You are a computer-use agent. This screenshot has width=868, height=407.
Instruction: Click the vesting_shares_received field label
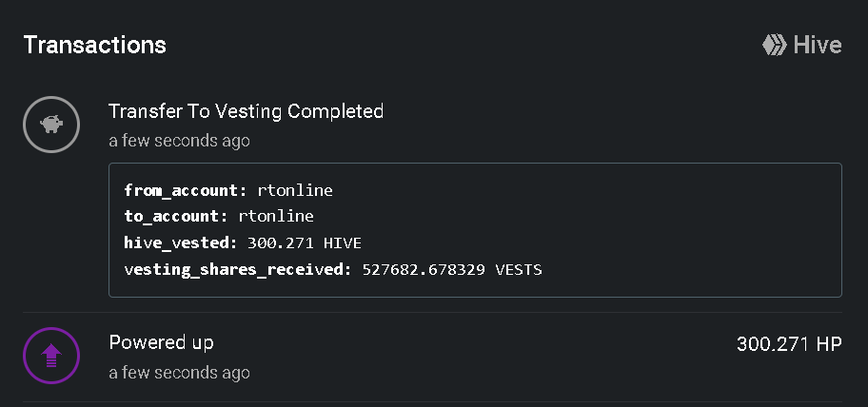point(238,269)
